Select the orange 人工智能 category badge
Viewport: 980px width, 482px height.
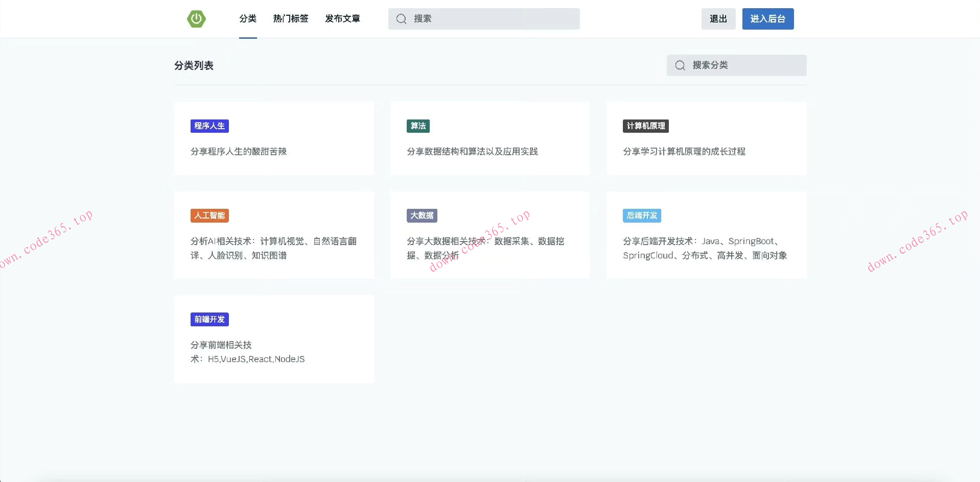tap(209, 215)
